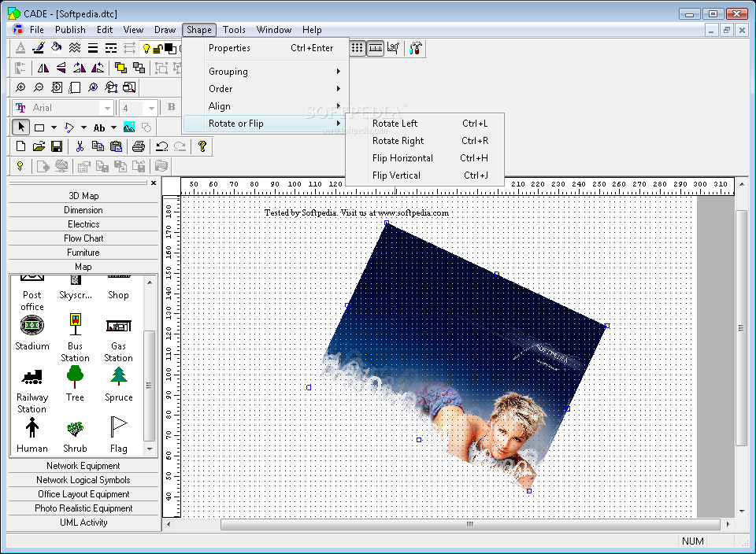Click the pen line color icon
Viewport: 756px width, 554px height.
click(x=38, y=48)
